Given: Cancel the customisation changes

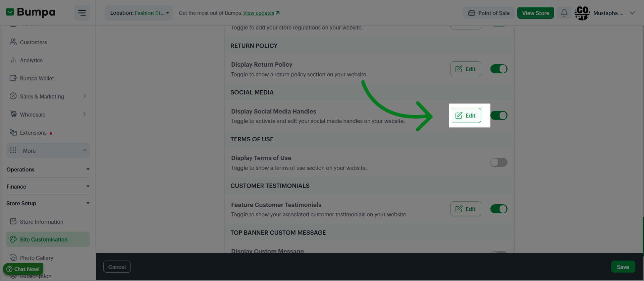Looking at the screenshot, I should click(117, 267).
